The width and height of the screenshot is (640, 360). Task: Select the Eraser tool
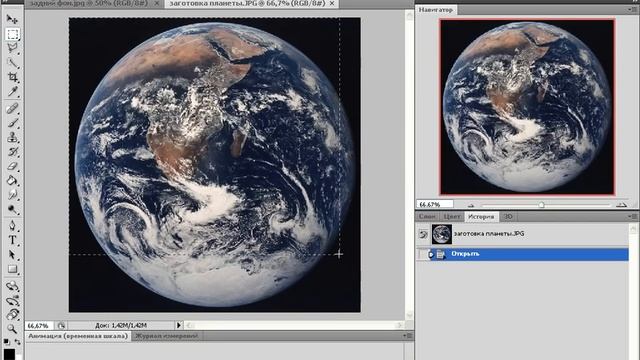[x=12, y=166]
